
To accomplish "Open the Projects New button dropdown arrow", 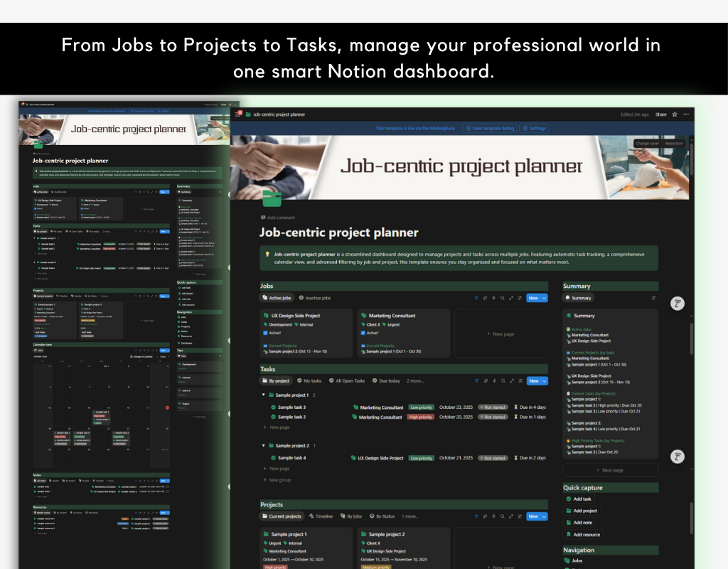I will [x=544, y=516].
